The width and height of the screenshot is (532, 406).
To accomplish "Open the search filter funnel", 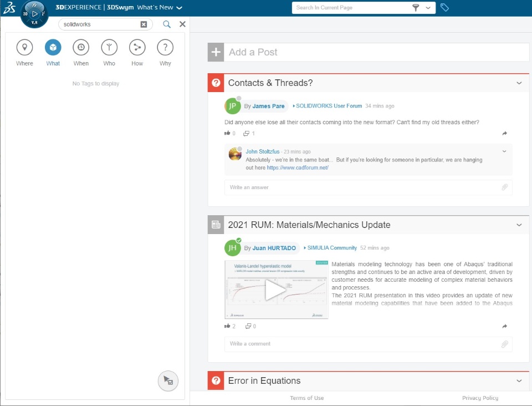I will coord(416,8).
